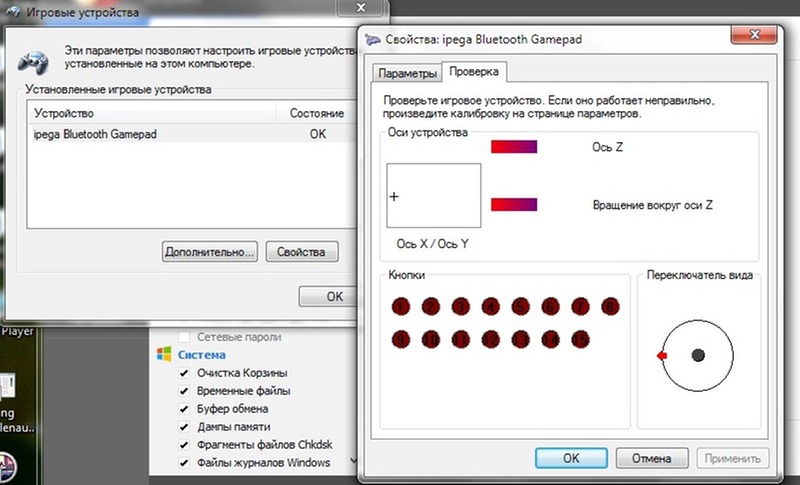Toggle the Временные файлы checkbox

tap(183, 391)
